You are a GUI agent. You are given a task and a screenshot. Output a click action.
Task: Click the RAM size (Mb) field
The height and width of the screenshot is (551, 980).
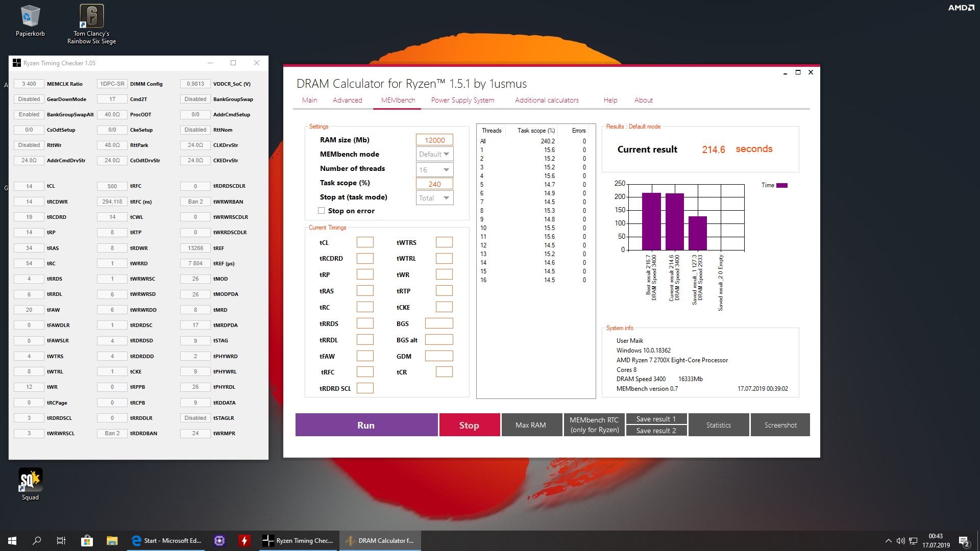(x=434, y=140)
